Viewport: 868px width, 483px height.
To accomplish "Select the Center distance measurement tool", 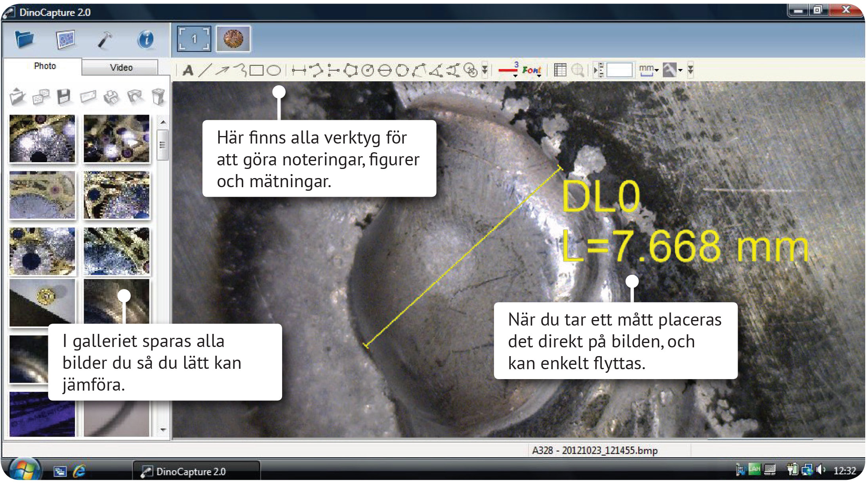I will (471, 70).
